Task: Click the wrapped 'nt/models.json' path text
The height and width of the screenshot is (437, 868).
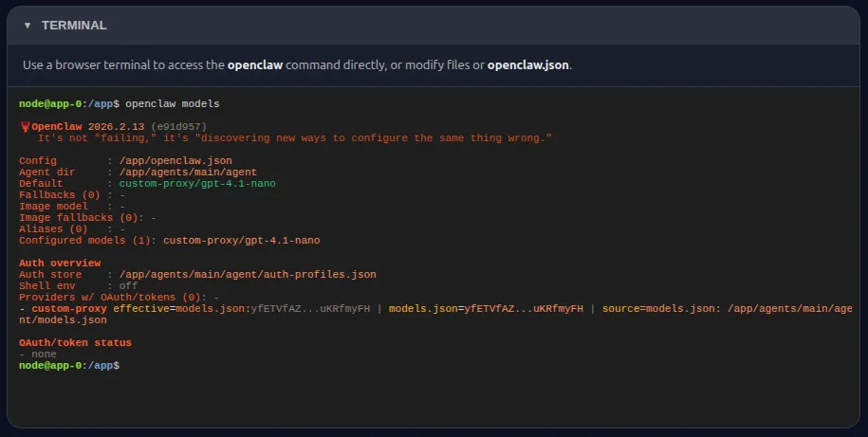Action: click(64, 319)
